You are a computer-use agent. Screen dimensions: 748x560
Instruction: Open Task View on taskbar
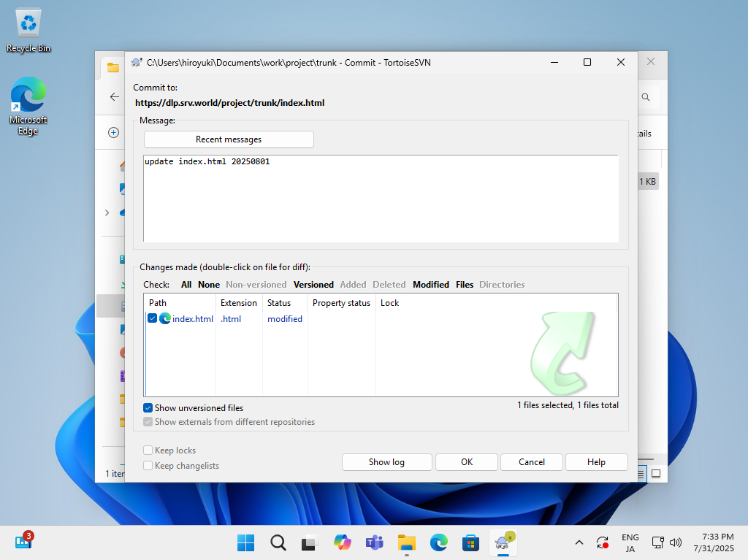(x=310, y=542)
